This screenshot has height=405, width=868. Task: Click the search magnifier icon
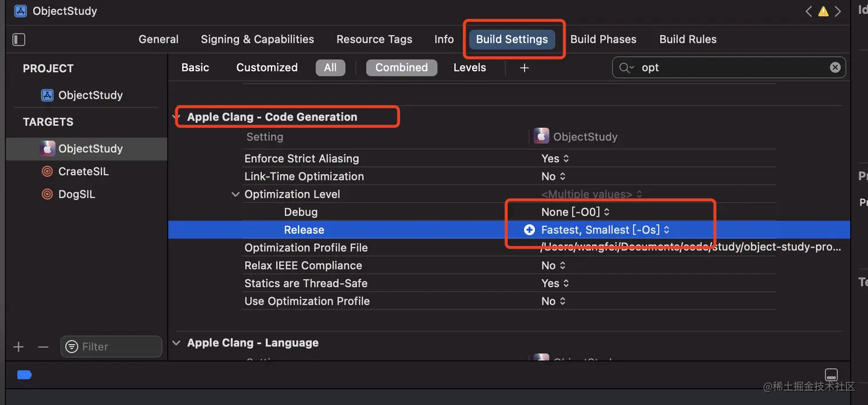coord(626,68)
